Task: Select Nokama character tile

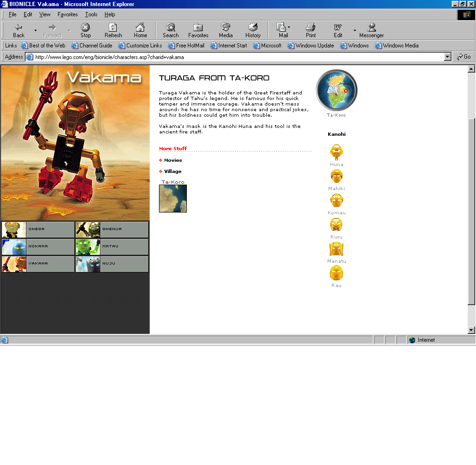Action: 38,246
